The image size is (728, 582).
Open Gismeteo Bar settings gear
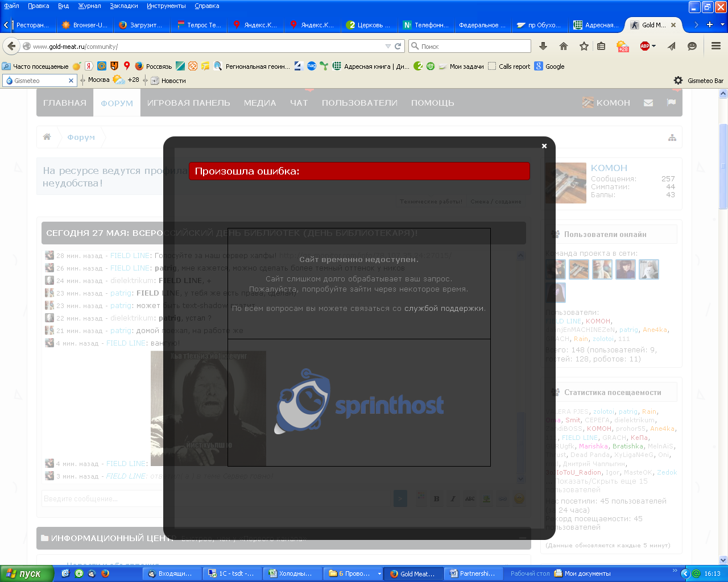(x=678, y=81)
